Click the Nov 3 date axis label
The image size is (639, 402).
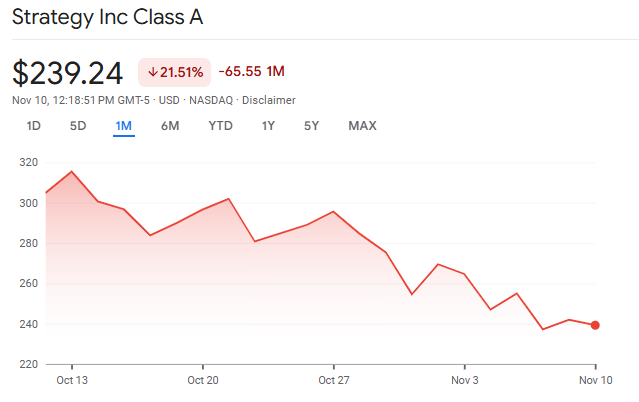[x=465, y=381]
